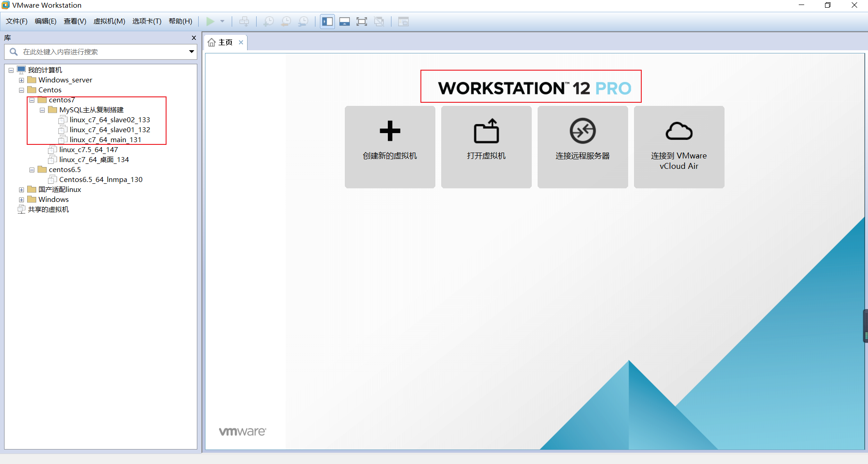This screenshot has width=868, height=464.
Task: Open the power options dropdown arrow
Action: pyautogui.click(x=222, y=21)
